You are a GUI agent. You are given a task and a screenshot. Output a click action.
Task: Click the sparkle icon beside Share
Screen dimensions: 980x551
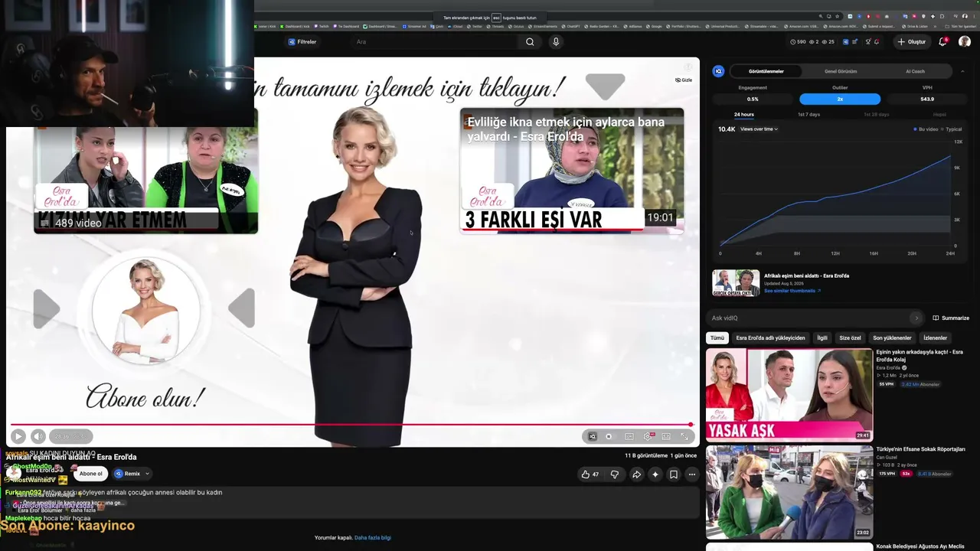pos(655,474)
